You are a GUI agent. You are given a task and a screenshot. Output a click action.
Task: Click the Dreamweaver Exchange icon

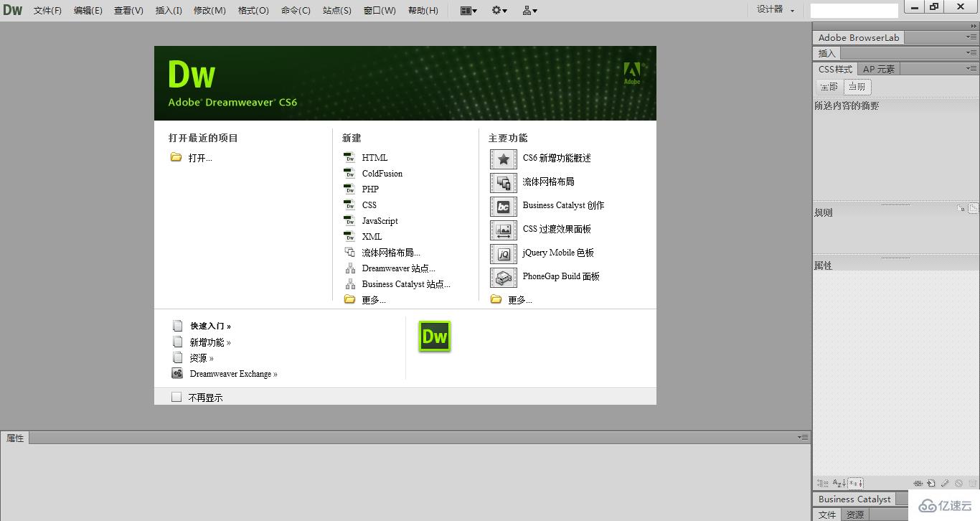pyautogui.click(x=177, y=373)
